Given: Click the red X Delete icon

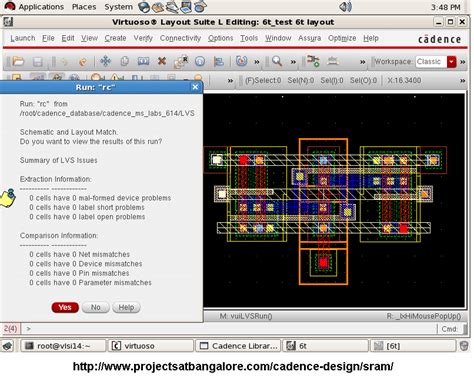Looking at the screenshot, I should (x=162, y=61).
